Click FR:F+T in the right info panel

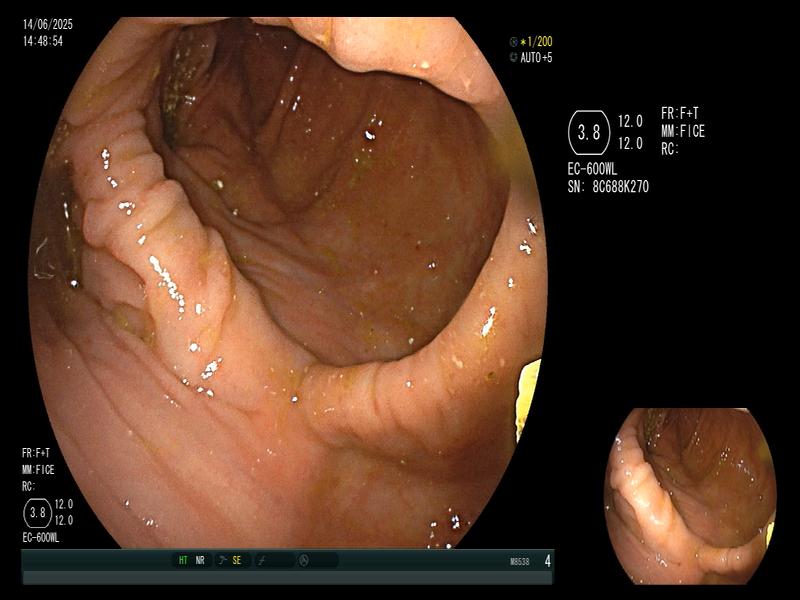coord(680,113)
